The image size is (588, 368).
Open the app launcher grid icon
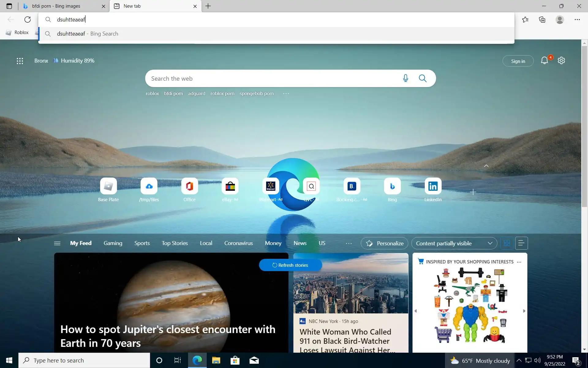click(x=20, y=61)
